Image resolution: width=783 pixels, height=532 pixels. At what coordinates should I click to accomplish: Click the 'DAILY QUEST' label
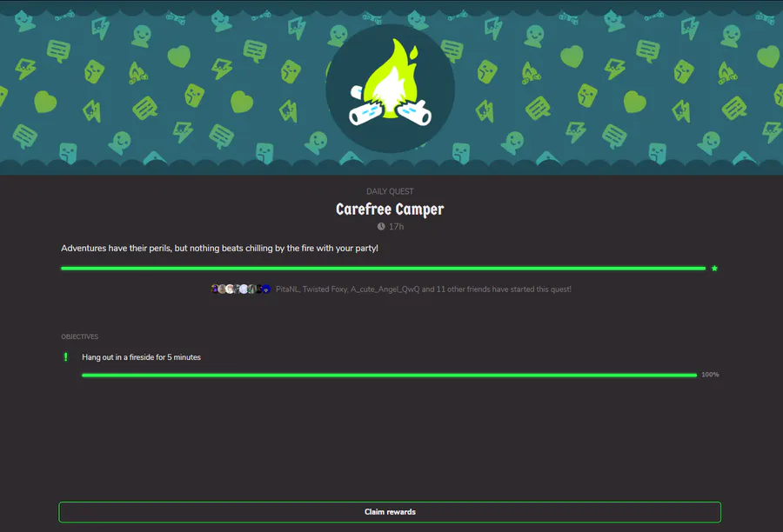(390, 191)
